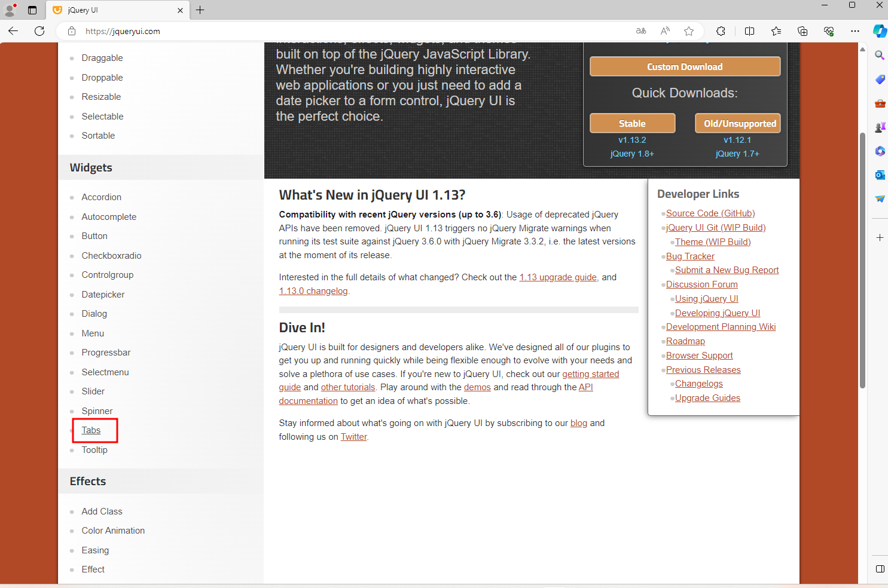The image size is (888, 588).
Task: Open the Previous Releases link
Action: pyautogui.click(x=703, y=370)
